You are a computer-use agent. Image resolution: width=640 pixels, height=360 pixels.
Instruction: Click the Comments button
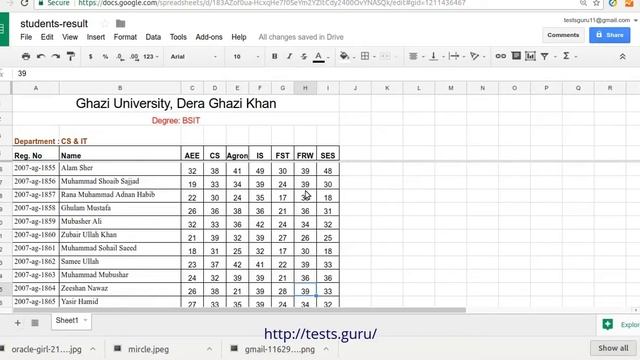[x=563, y=35]
